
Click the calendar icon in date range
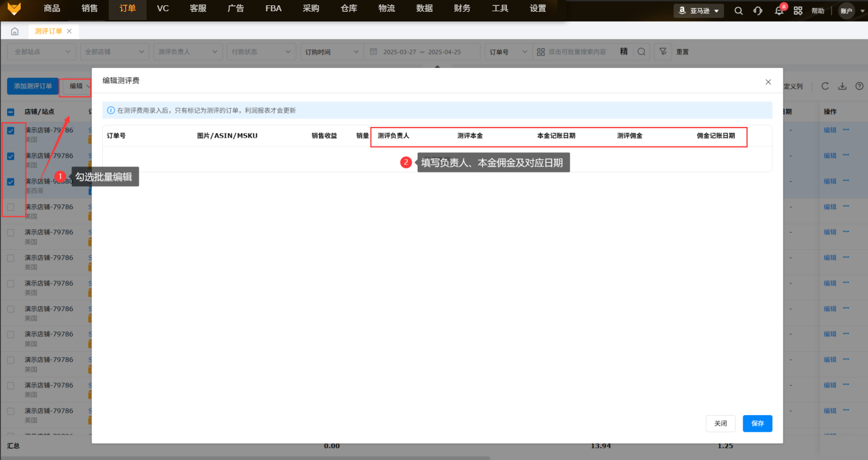point(373,52)
